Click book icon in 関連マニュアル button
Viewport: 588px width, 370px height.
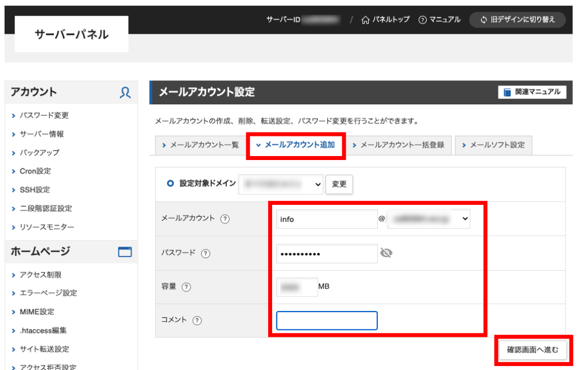point(507,92)
